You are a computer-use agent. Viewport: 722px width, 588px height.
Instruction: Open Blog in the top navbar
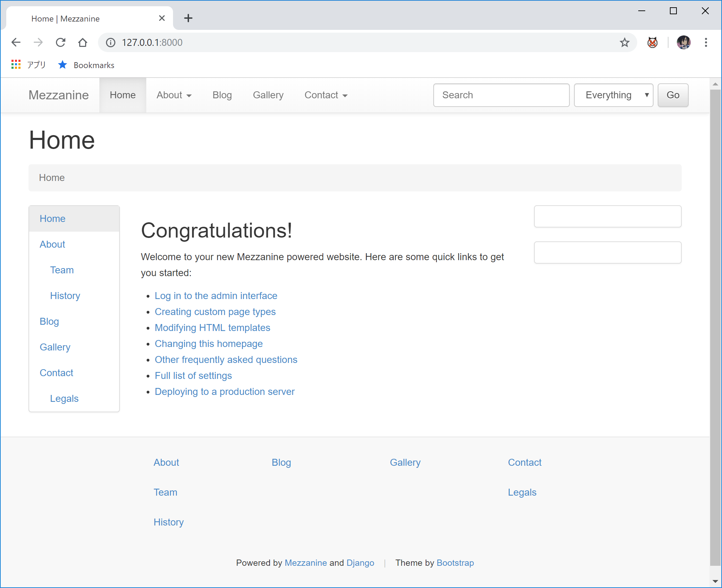pos(222,95)
